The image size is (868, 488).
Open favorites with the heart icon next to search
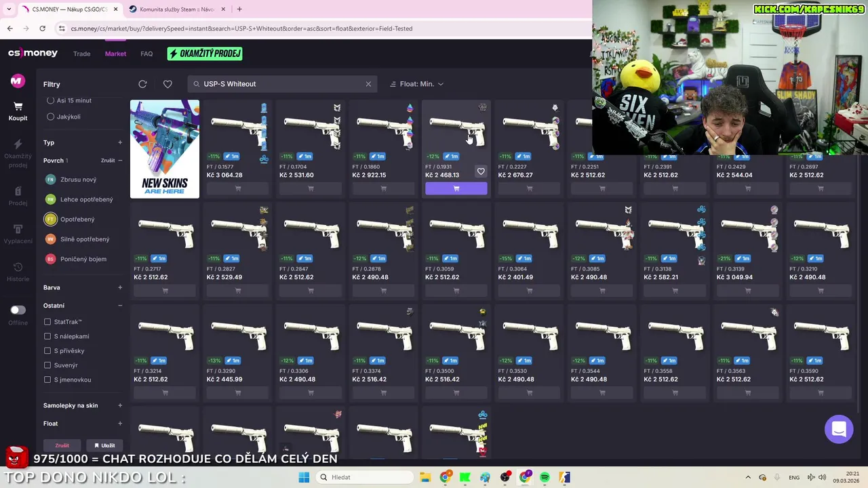pos(167,84)
